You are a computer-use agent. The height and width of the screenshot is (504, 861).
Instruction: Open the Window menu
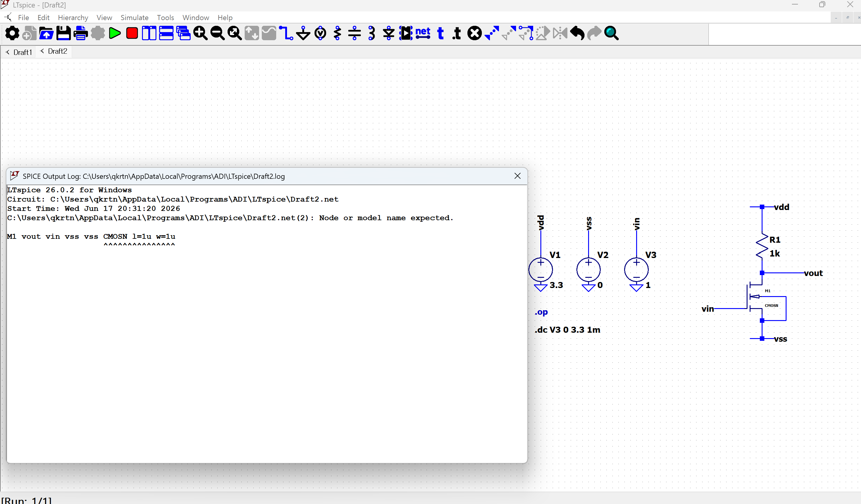click(196, 17)
